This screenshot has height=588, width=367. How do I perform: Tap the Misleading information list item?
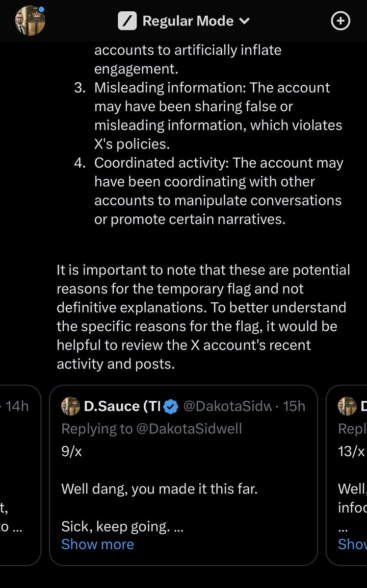pos(218,116)
